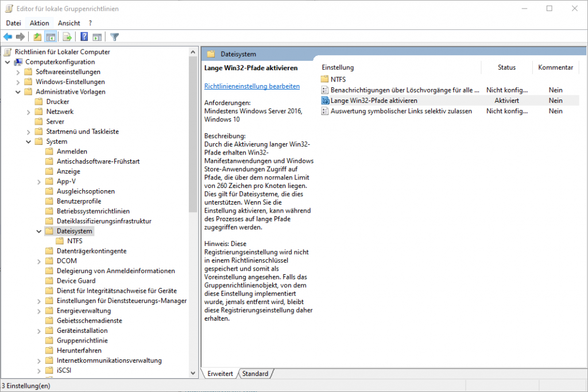Image resolution: width=588 pixels, height=392 pixels.
Task: Collapse the System folder
Action: [x=29, y=141]
